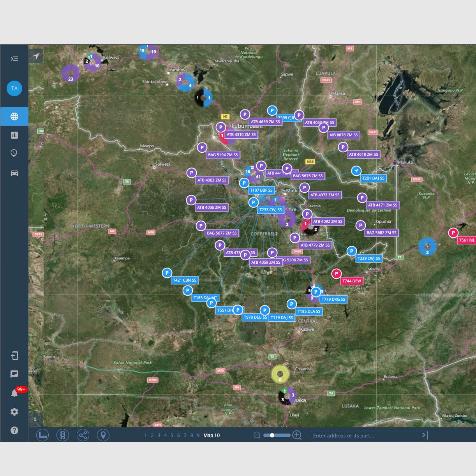The image size is (476, 476).
Task: Open the vehicles car icon
Action: (14, 173)
